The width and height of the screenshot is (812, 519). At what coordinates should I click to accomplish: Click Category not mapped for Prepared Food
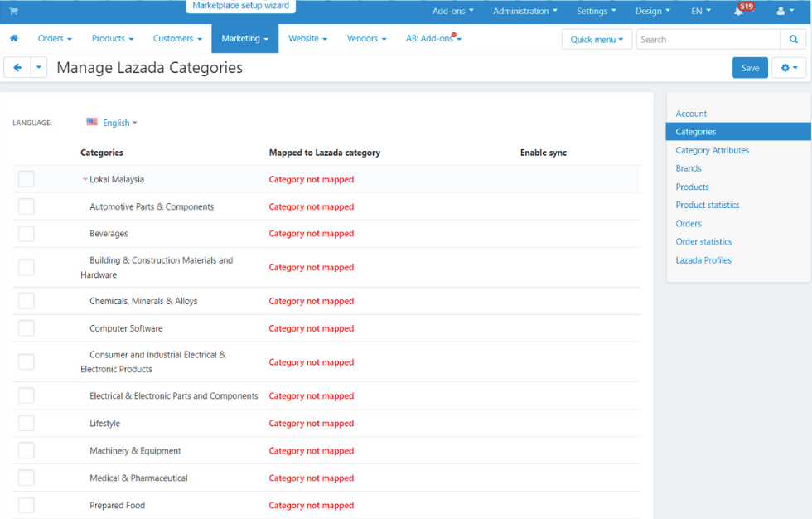[x=312, y=505]
